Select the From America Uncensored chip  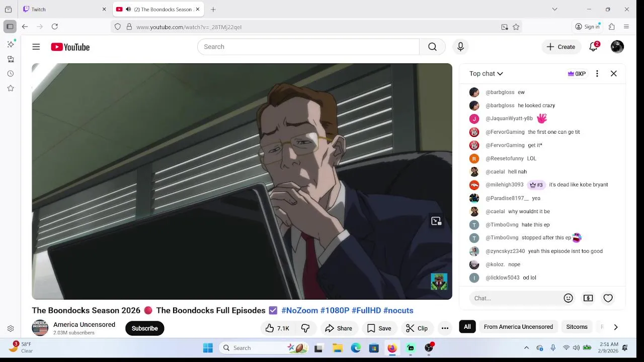point(518,327)
